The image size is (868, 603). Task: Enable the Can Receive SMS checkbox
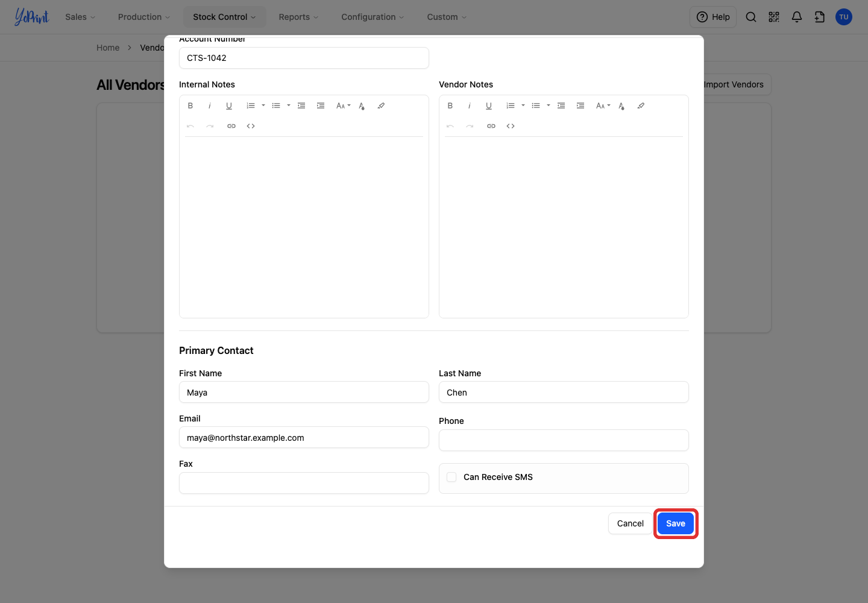click(x=451, y=477)
